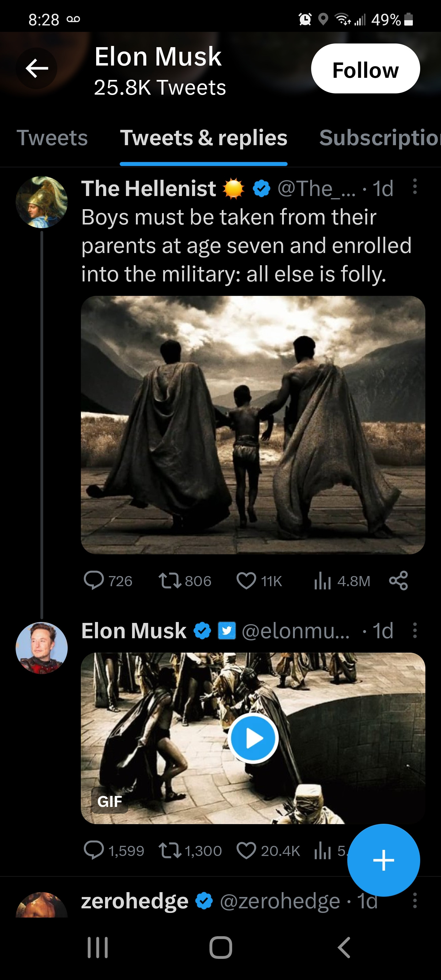The image size is (441, 980).
Task: Open more options on Elon Musk's reply
Action: tap(415, 630)
